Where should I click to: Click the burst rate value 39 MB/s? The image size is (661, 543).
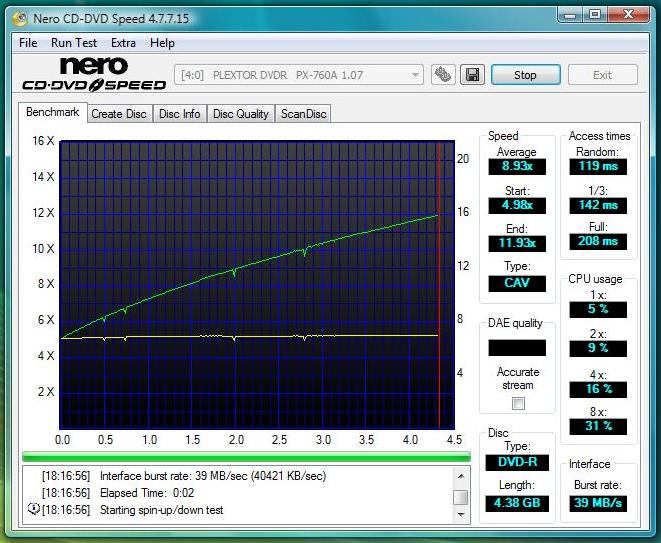(598, 503)
